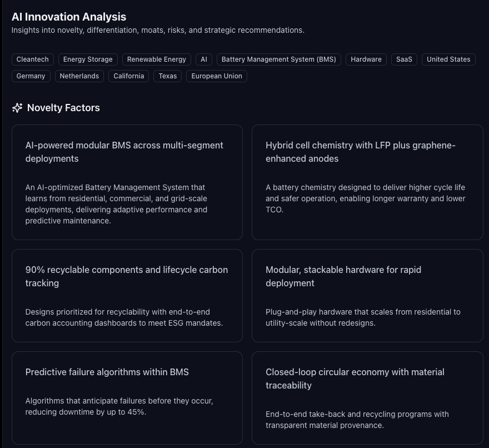Select the Battery Management System (BMS) tag

point(279,59)
